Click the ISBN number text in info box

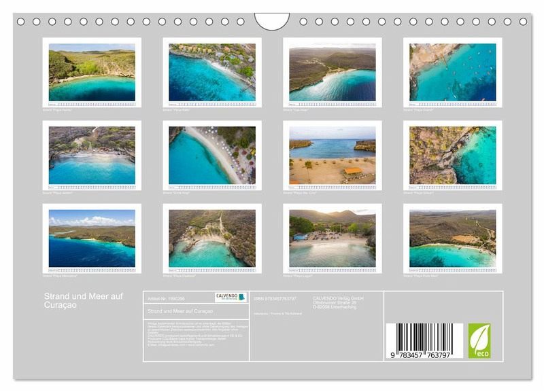pos(275,298)
